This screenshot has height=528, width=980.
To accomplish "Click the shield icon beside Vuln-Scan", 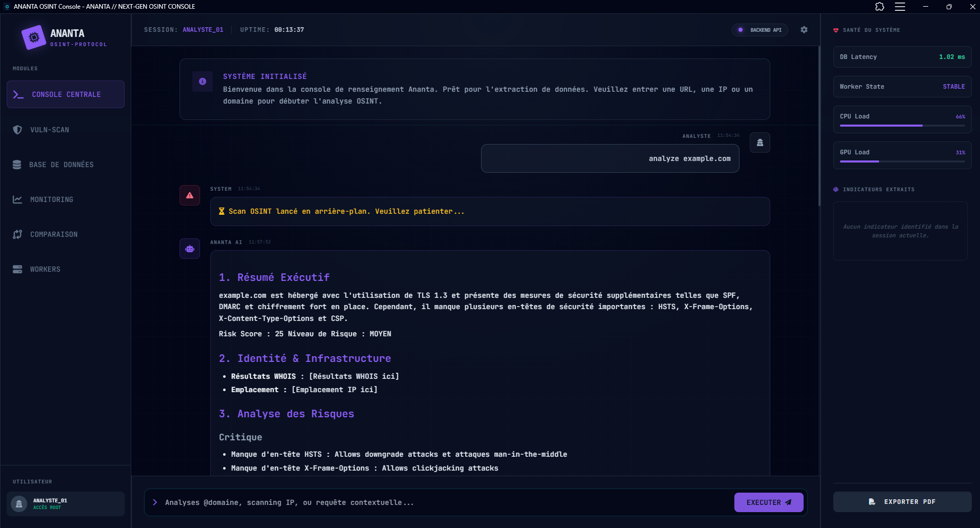I will click(17, 130).
